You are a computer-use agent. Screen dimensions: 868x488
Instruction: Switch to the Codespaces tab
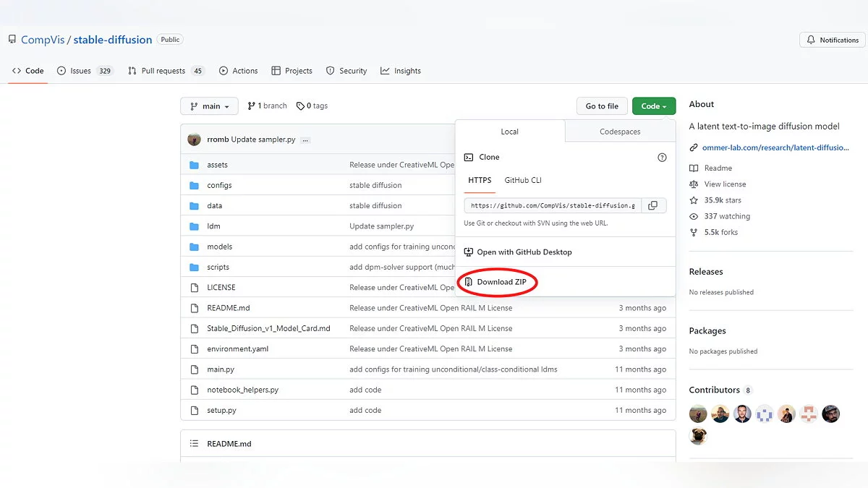(620, 132)
